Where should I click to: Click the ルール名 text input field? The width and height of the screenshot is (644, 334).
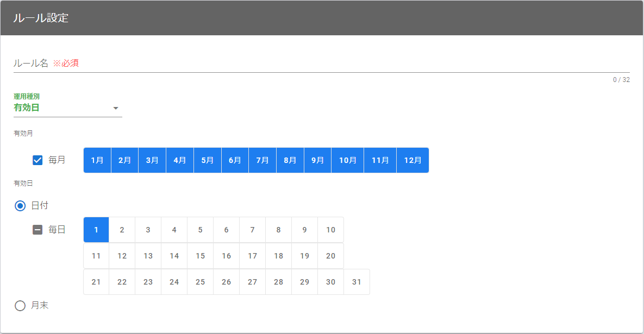(x=321, y=63)
